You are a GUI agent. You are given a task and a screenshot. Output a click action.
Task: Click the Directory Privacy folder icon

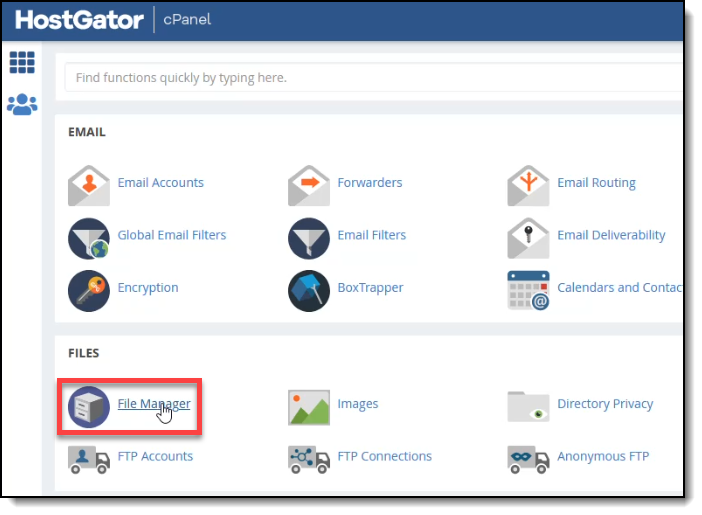coord(528,406)
